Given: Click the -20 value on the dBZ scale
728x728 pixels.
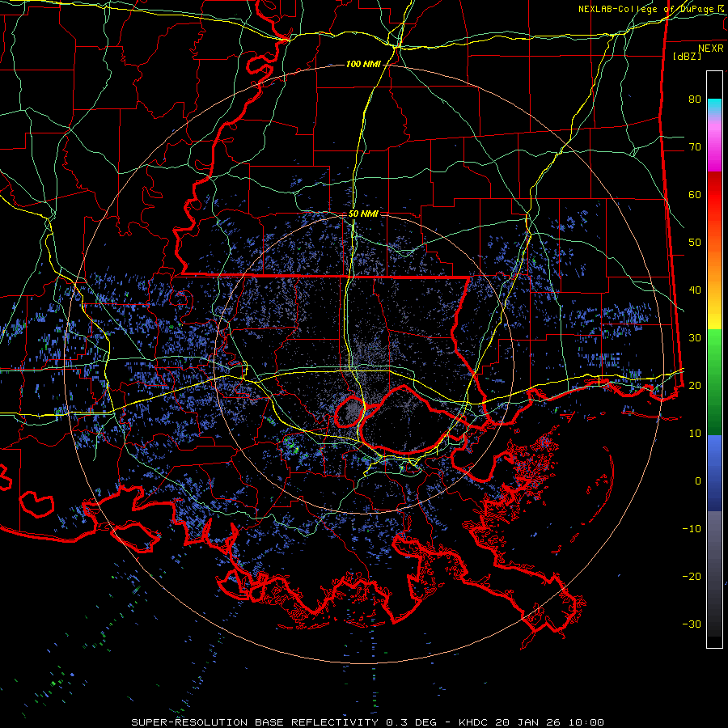Looking at the screenshot, I should [692, 576].
